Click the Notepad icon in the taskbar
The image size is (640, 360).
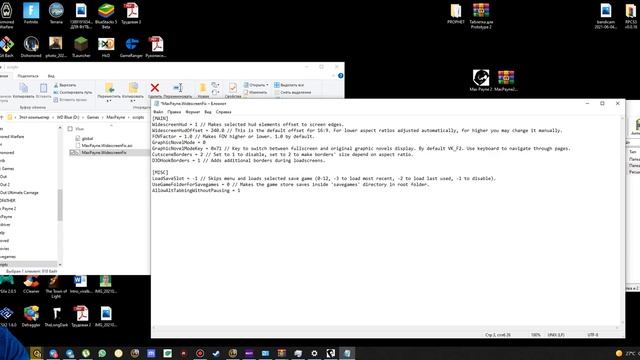pos(347,353)
